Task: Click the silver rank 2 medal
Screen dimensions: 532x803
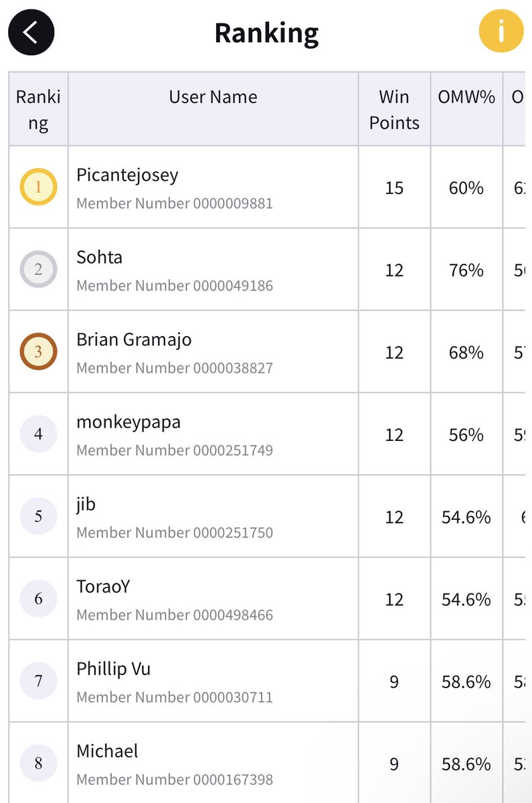Action: coord(38,270)
